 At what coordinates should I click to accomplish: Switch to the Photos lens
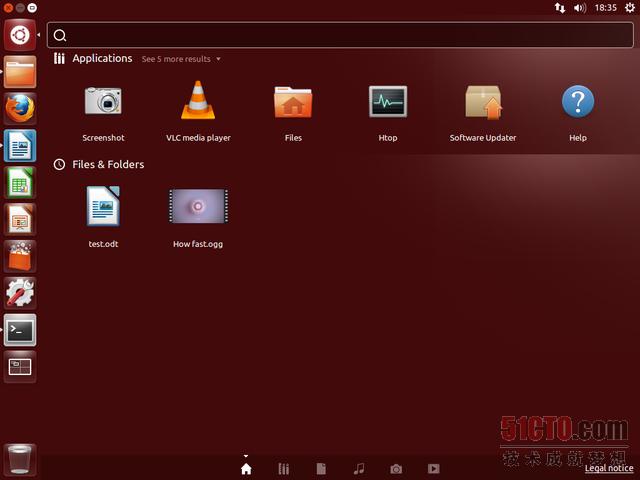point(396,469)
